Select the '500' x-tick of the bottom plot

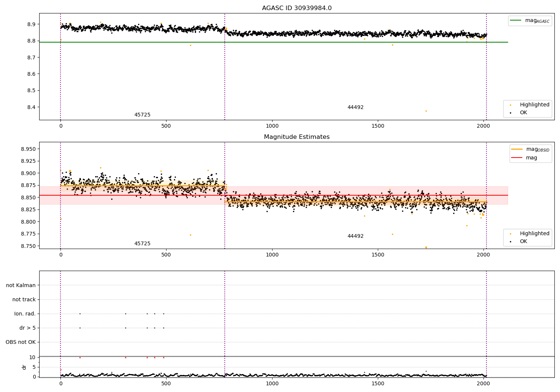[166, 383]
